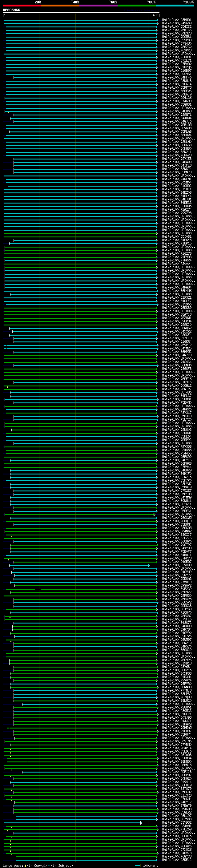Open the UniRef100_C3Y932 hit label

[176, 823]
